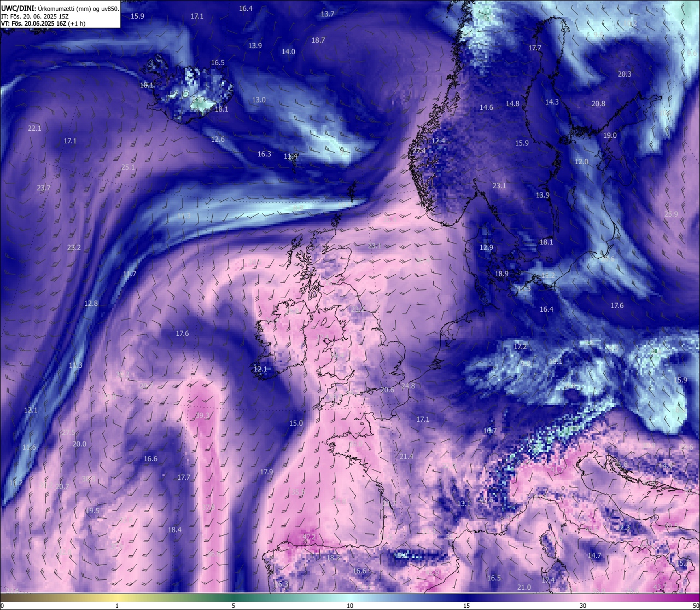Screen dimensions: 700x610
Task: Click the legend tick label 15
Action: tap(466, 606)
